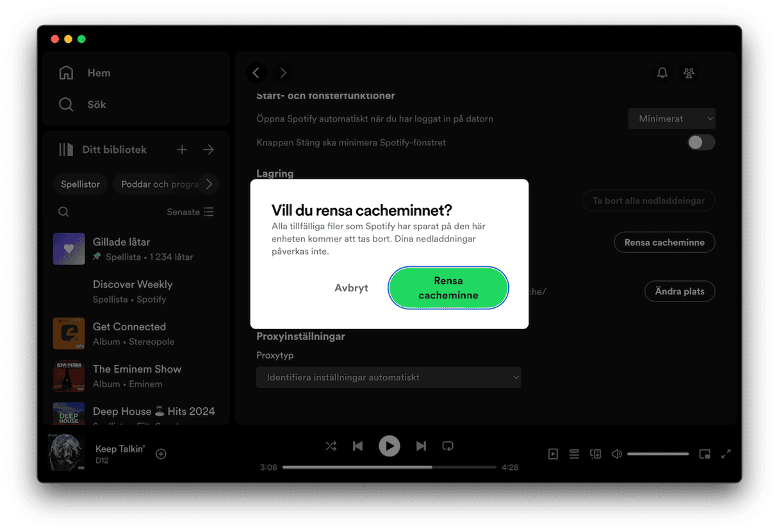Screen dimensions: 779x532
Task: Toggle shuffle playback
Action: point(331,446)
